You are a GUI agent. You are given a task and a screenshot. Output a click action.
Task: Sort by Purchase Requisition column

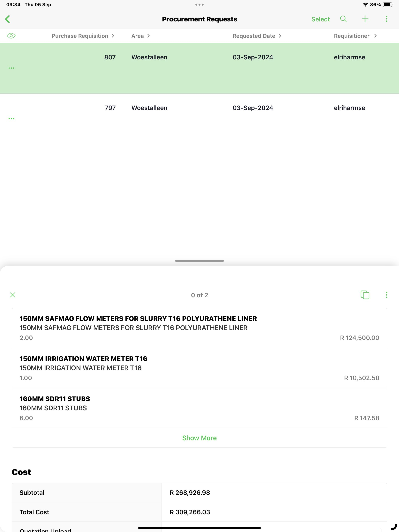tap(83, 36)
